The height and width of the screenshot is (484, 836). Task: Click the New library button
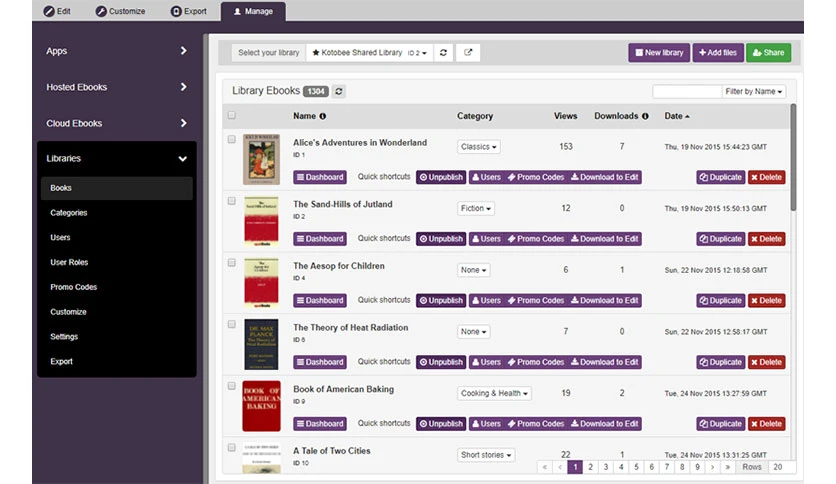[659, 53]
